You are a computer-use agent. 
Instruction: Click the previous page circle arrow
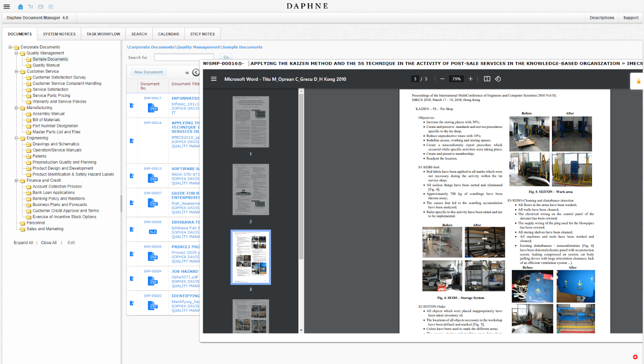point(196,72)
